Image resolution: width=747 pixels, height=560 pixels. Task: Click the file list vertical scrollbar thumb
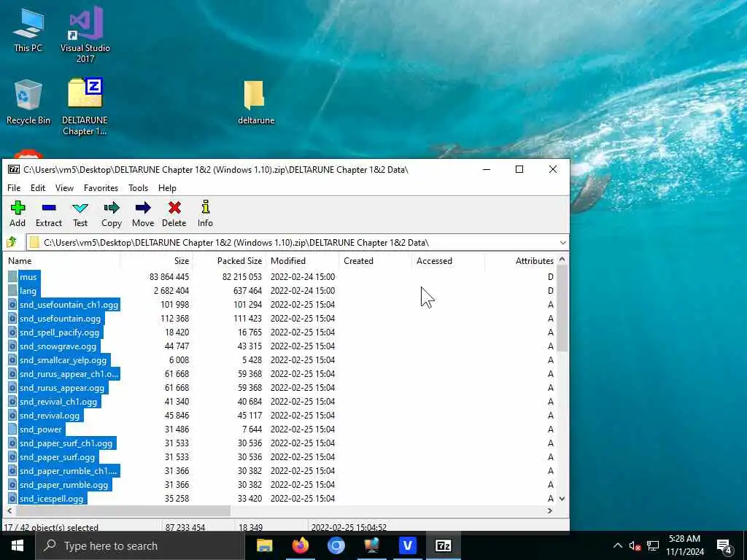[x=562, y=308]
